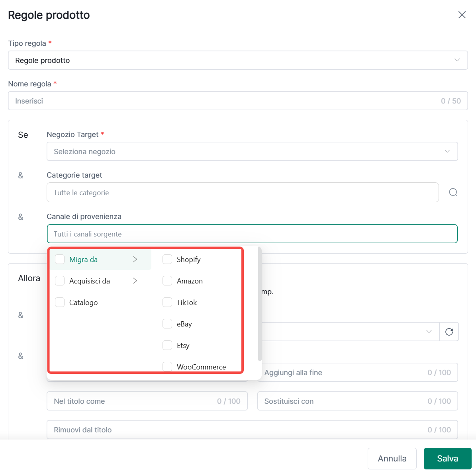
Task: Click the Annulla button
Action: click(x=392, y=458)
